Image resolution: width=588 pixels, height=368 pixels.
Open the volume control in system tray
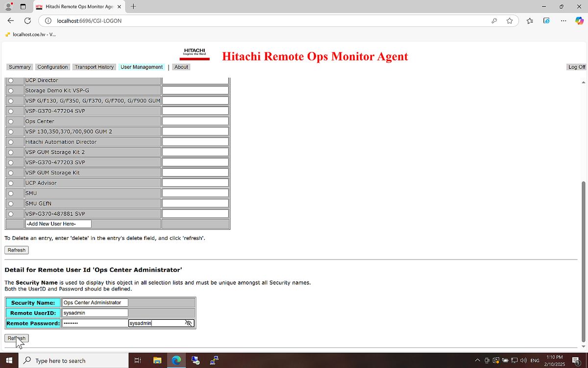[x=523, y=361]
